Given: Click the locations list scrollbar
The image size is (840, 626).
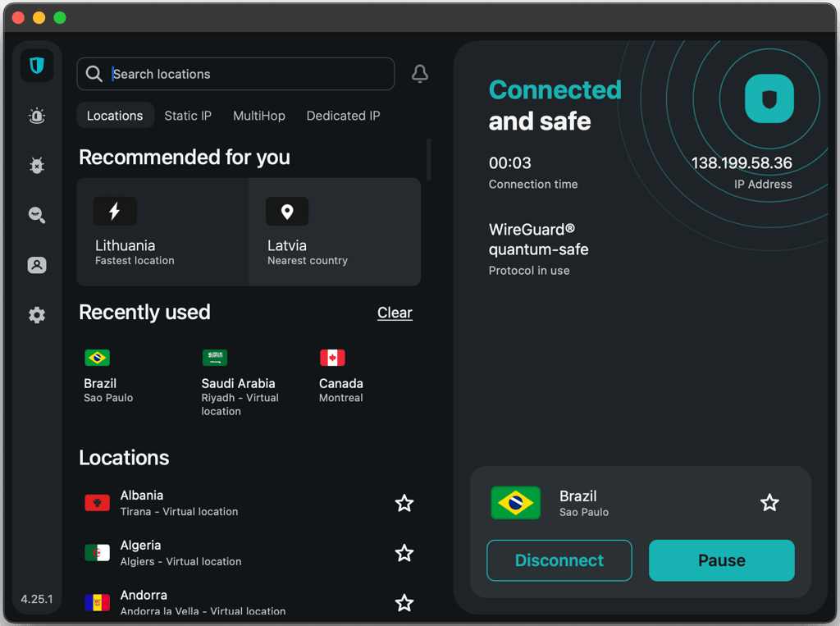Looking at the screenshot, I should click(x=428, y=159).
